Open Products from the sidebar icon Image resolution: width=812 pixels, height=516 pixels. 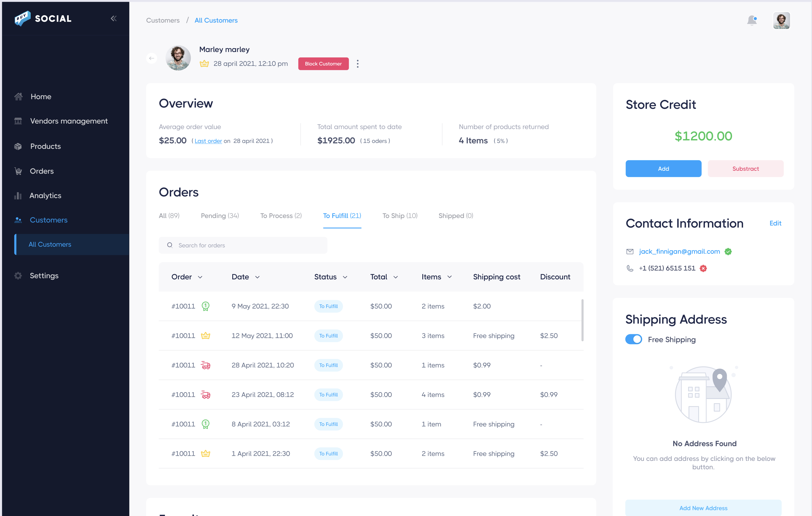[18, 146]
